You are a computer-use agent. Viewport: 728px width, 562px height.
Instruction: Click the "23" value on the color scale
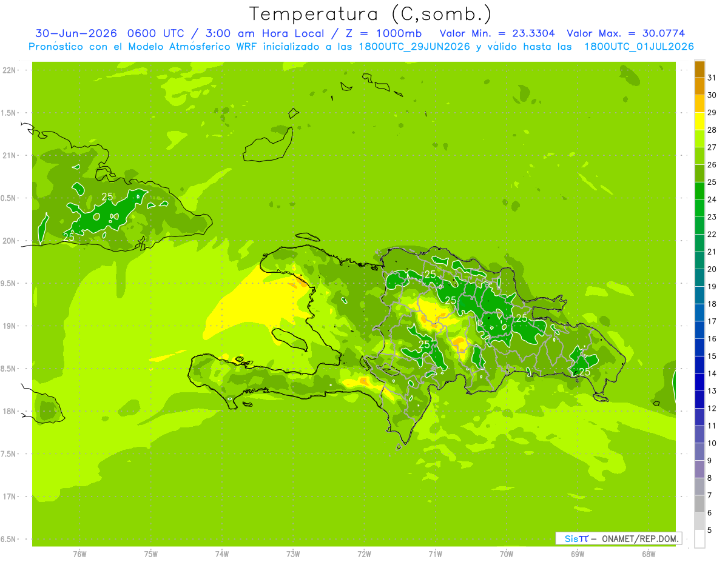712,216
